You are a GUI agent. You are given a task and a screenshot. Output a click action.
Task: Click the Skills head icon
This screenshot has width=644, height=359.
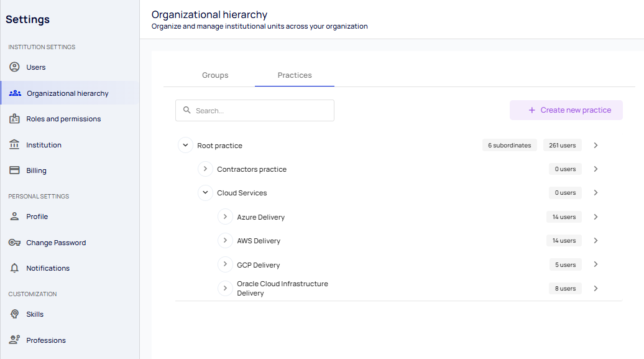14,314
